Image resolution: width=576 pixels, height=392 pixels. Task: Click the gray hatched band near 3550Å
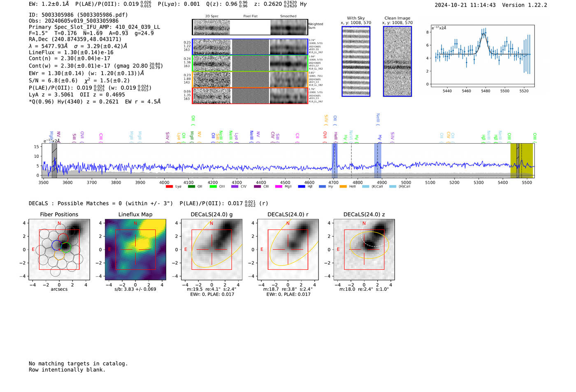54,160
